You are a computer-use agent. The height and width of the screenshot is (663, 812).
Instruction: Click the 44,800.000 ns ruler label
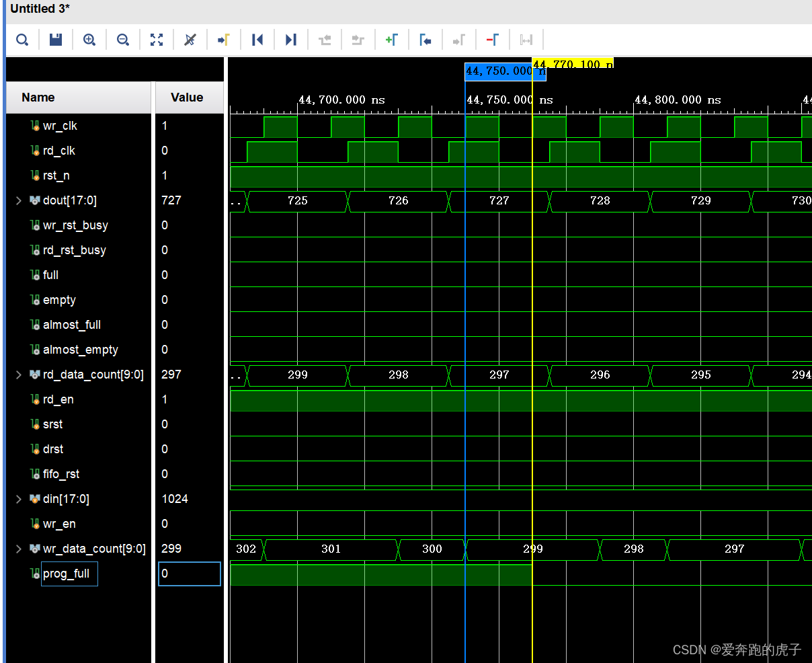click(x=678, y=100)
